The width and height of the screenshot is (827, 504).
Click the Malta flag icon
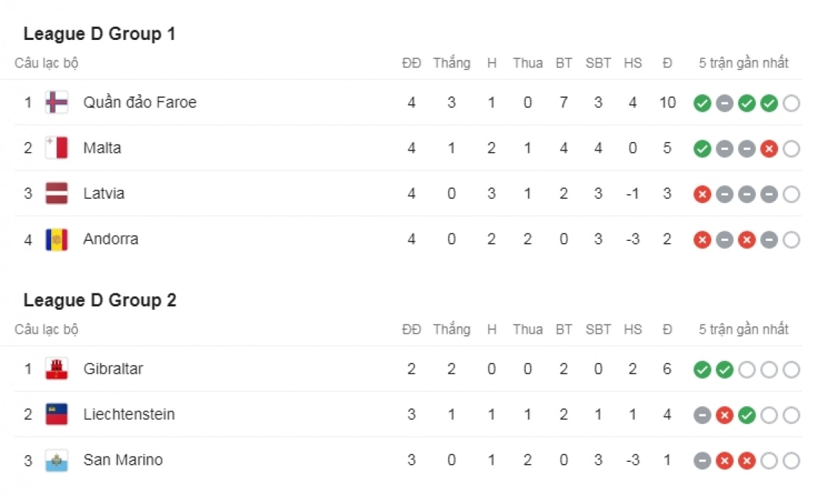tap(57, 148)
